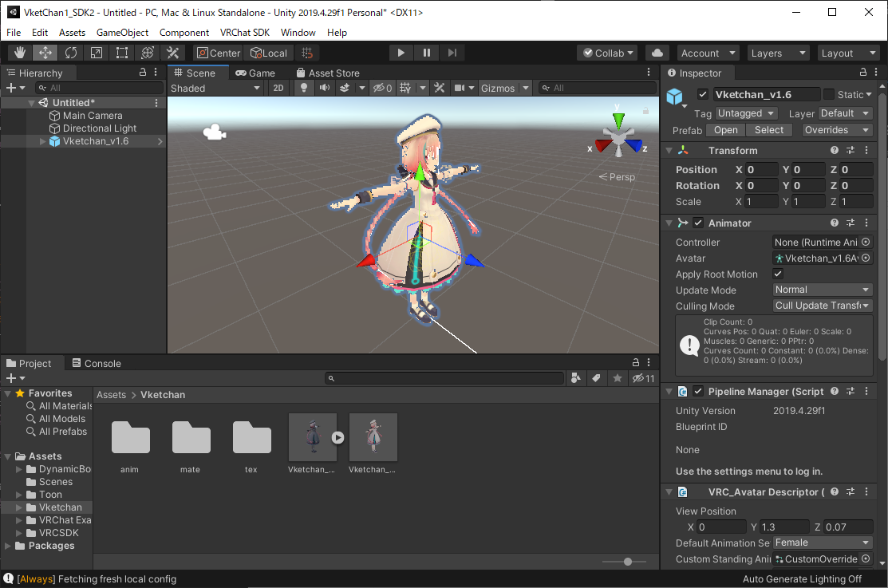
Task: Uncheck the Animator component enable checkbox
Action: pos(698,223)
